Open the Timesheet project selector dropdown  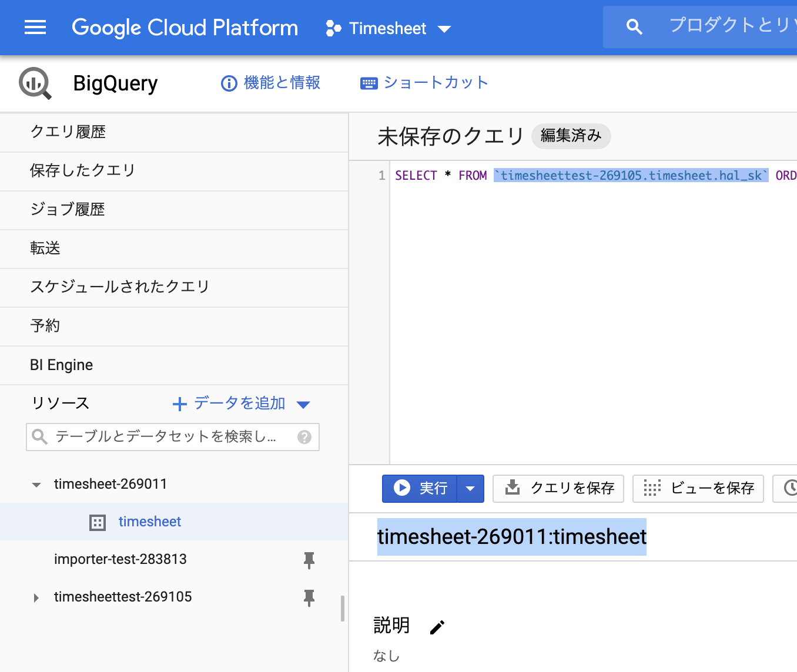click(x=389, y=28)
